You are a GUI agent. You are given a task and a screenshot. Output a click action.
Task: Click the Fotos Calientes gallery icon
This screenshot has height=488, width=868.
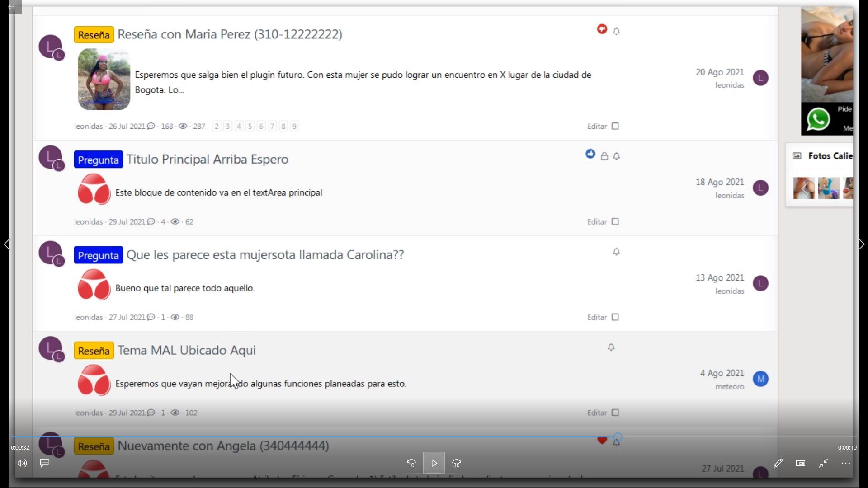[797, 156]
